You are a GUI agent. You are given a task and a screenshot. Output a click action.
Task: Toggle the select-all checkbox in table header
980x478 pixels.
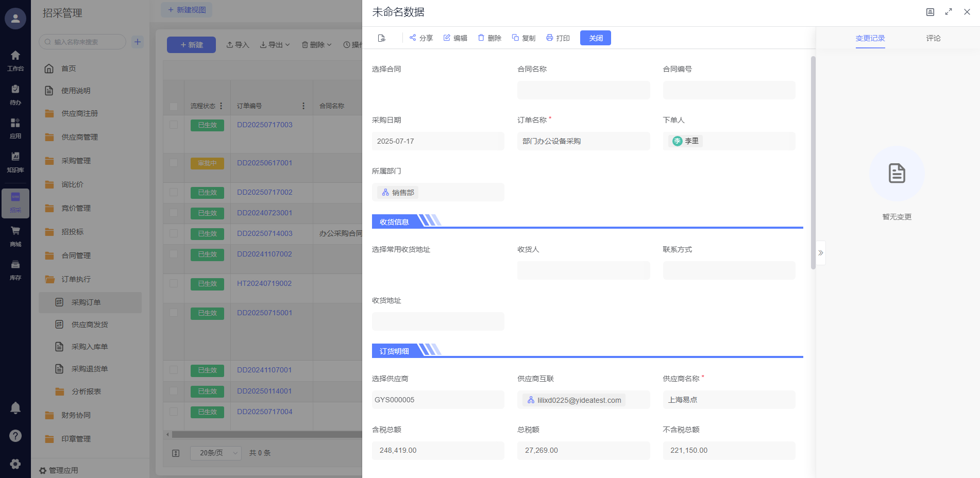(x=174, y=106)
